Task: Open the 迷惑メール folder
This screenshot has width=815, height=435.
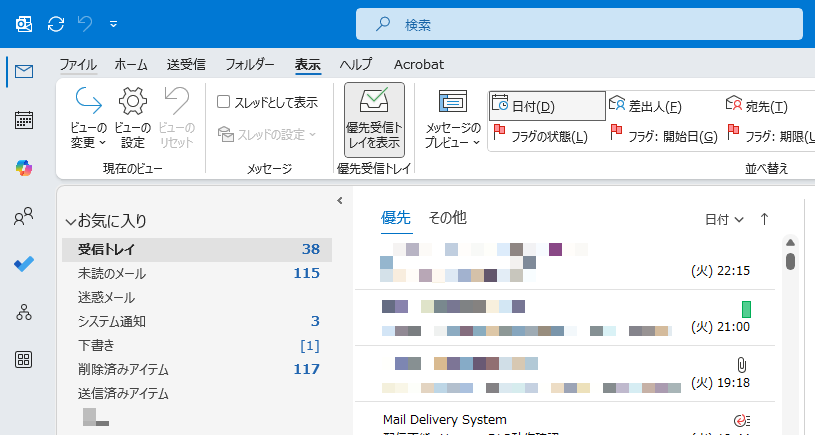Action: point(196,297)
